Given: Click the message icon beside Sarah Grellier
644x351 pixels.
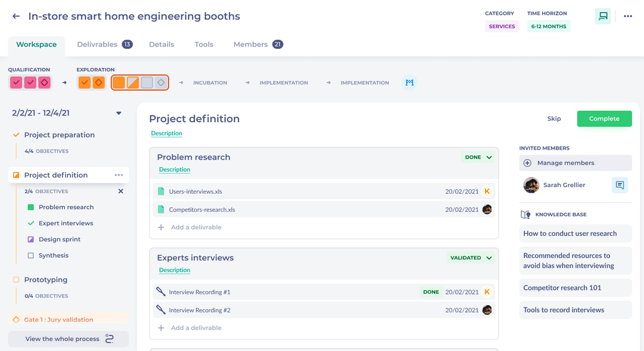Looking at the screenshot, I should pyautogui.click(x=619, y=185).
